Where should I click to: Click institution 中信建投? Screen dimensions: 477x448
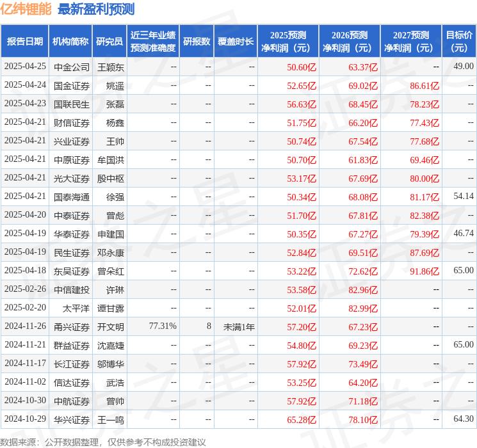[72, 290]
